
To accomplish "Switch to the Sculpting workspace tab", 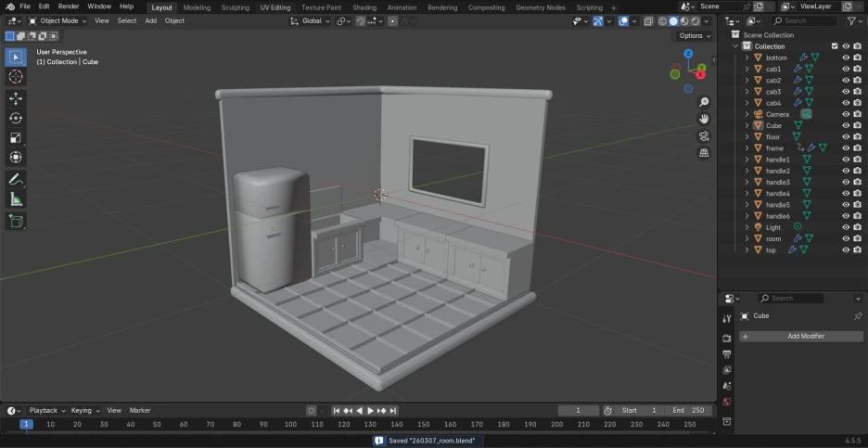I will coord(235,6).
